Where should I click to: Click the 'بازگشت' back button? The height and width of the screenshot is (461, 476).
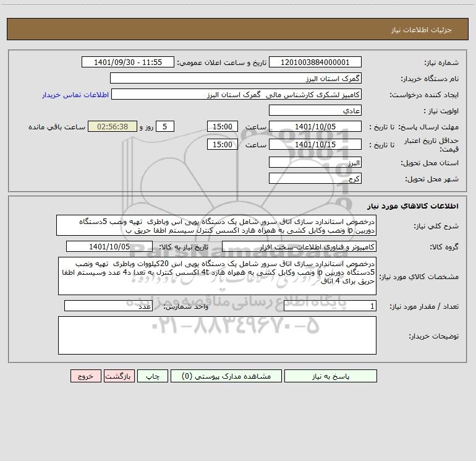(119, 376)
